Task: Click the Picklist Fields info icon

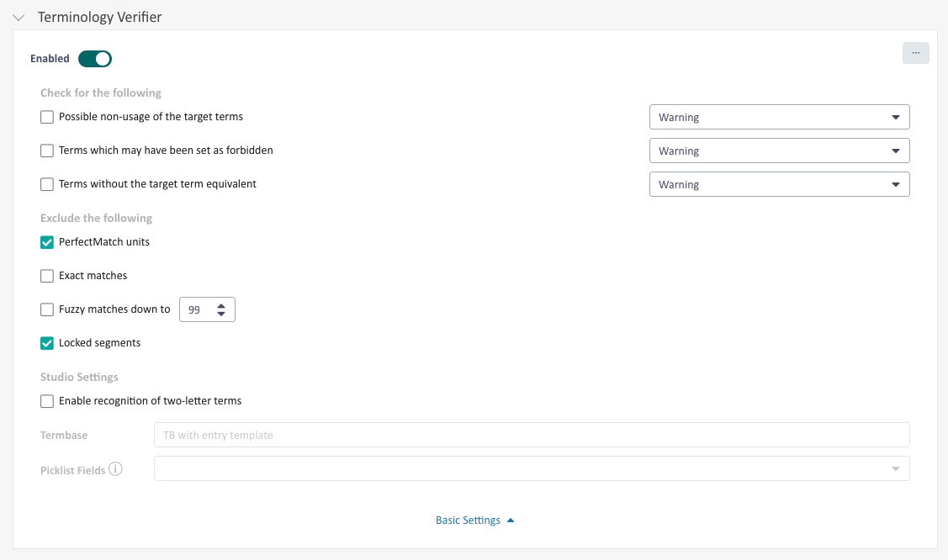Action: (x=115, y=469)
